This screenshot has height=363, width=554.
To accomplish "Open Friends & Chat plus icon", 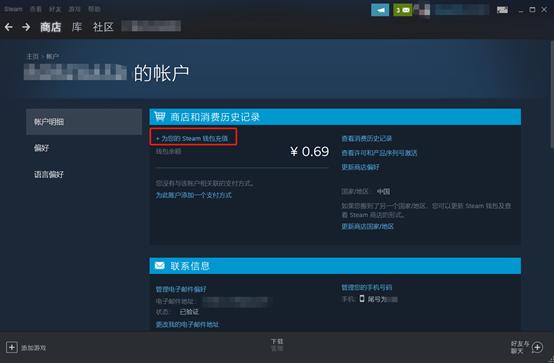I will click(537, 347).
